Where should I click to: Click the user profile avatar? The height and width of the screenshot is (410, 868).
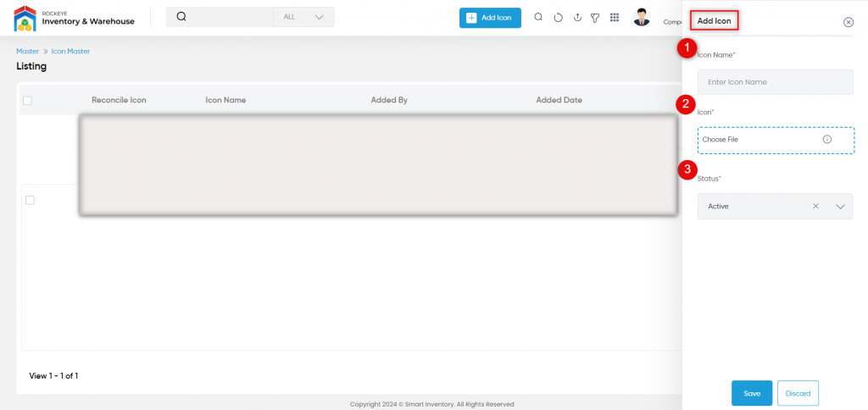[x=642, y=18]
